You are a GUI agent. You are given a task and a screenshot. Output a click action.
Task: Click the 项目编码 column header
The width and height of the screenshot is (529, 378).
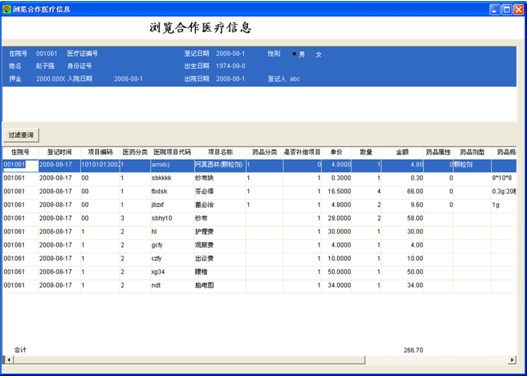[100, 152]
